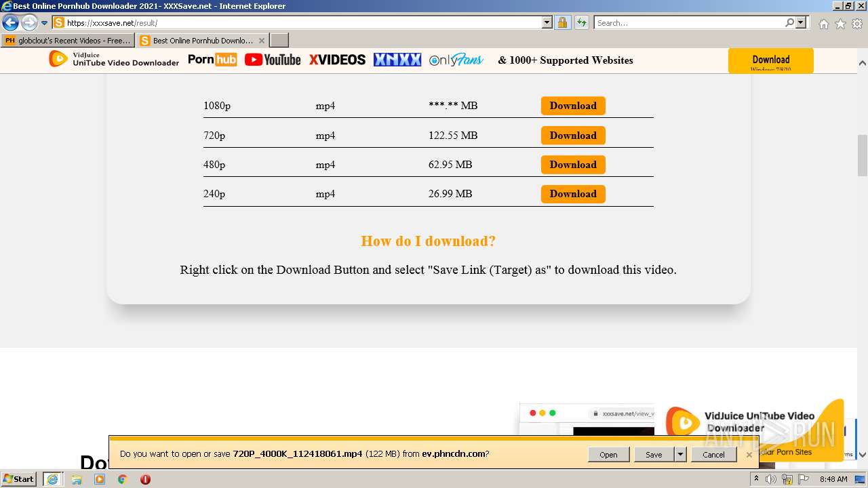Open a new blank tab
This screenshot has height=488, width=868.
[279, 41]
